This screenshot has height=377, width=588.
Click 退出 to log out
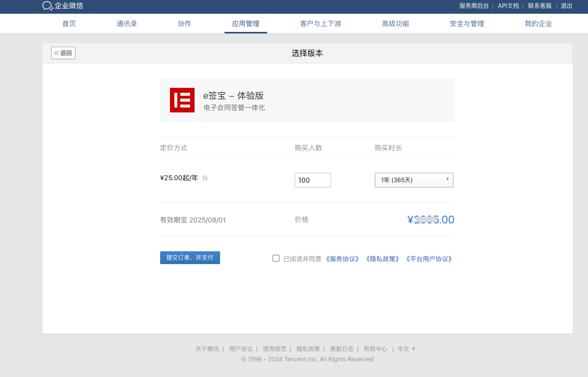567,6
